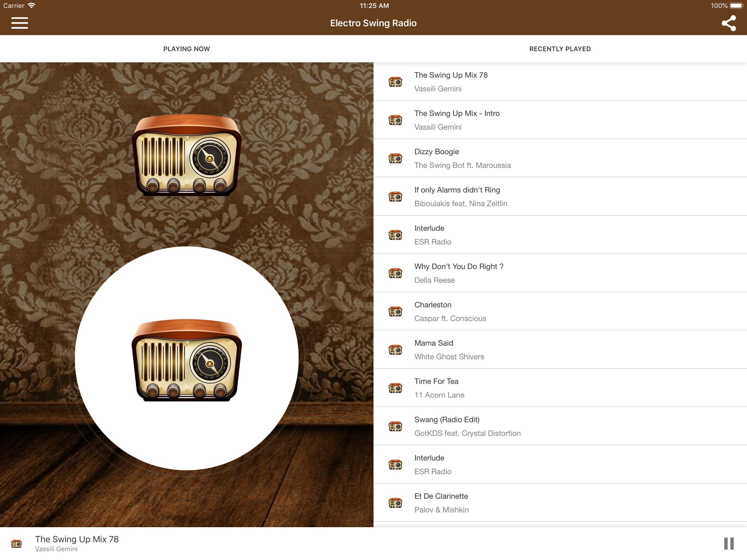Tap The Swing Up Mix 78 title in bottom bar
The height and width of the screenshot is (560, 747).
77,539
